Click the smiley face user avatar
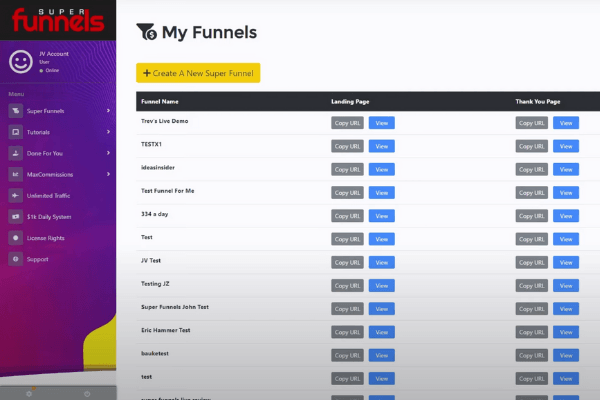Image resolution: width=600 pixels, height=400 pixels. click(21, 62)
